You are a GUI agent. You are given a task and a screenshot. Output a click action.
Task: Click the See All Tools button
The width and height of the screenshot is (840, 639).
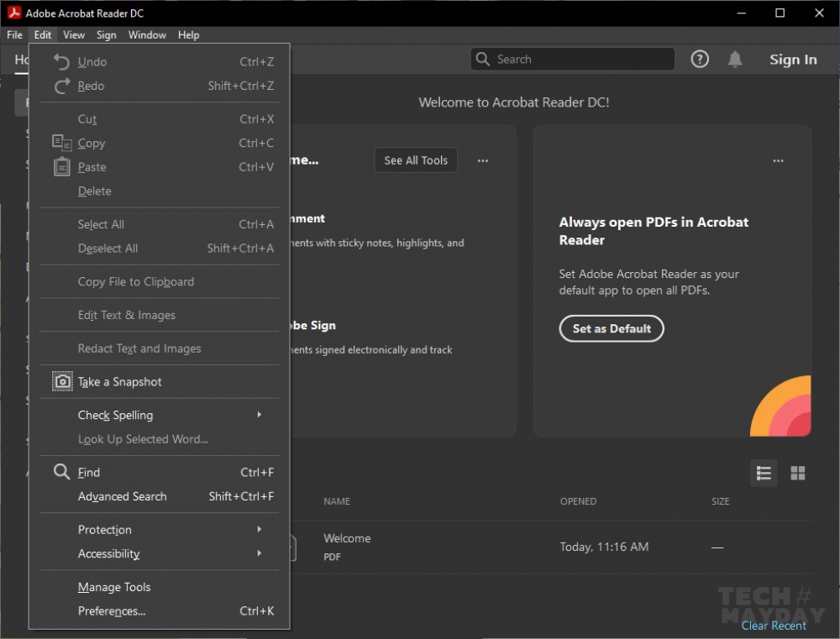coord(416,160)
